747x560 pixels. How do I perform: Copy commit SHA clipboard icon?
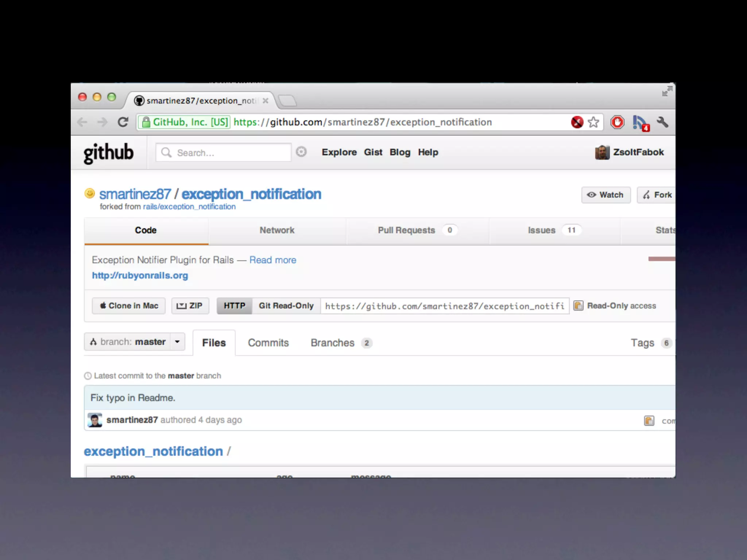coord(649,421)
